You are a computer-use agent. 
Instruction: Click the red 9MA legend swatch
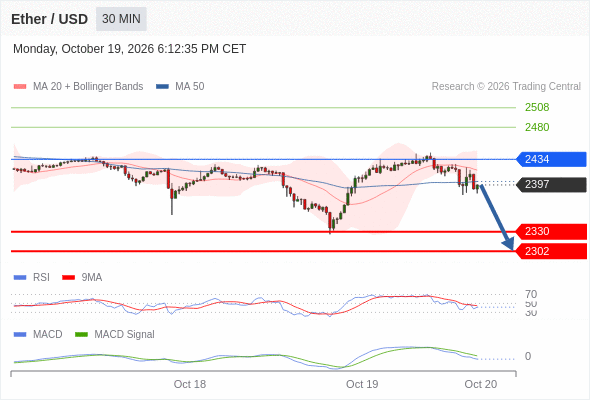(x=68, y=278)
